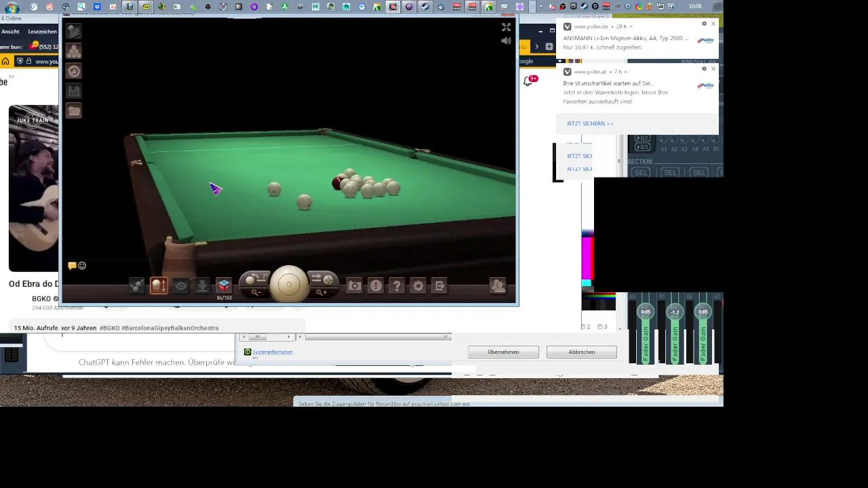Click the ball rotation fine-tune button
Image resolution: width=868 pixels, height=488 pixels.
click(x=256, y=280)
